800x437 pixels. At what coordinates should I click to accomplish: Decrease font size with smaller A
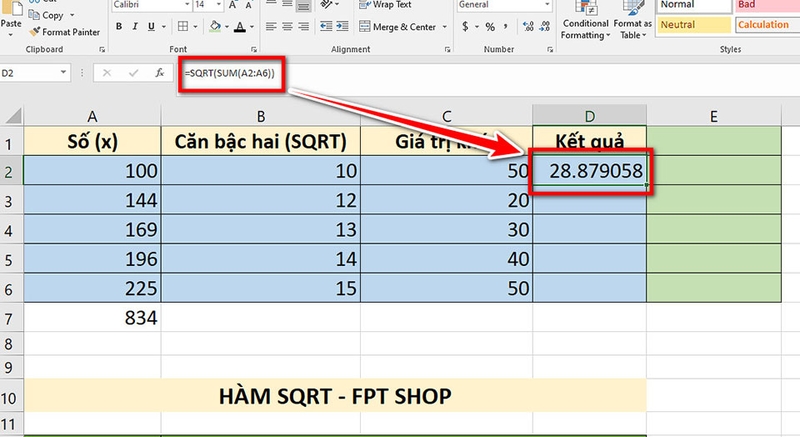click(x=248, y=5)
